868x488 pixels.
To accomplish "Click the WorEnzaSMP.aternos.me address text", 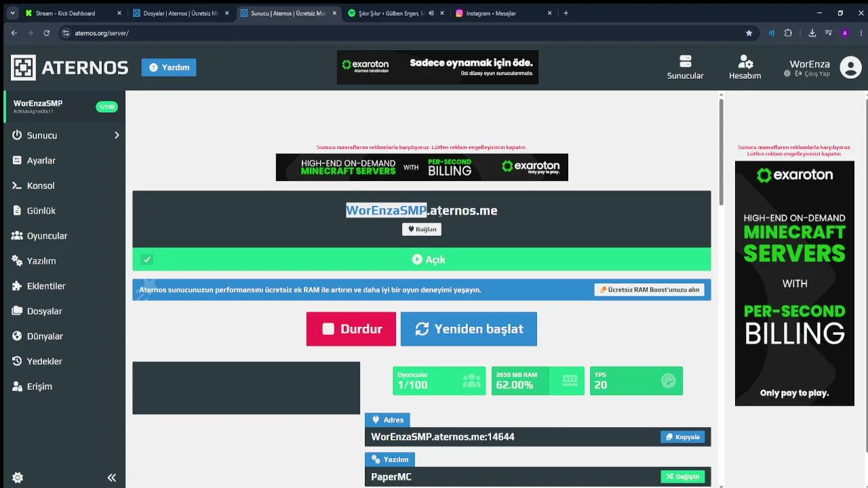I will pyautogui.click(x=422, y=211).
